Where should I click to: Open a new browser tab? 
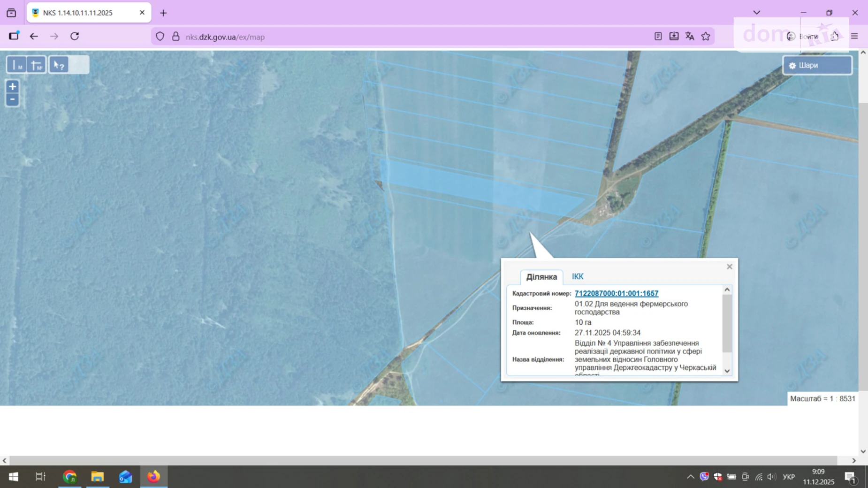coord(163,13)
